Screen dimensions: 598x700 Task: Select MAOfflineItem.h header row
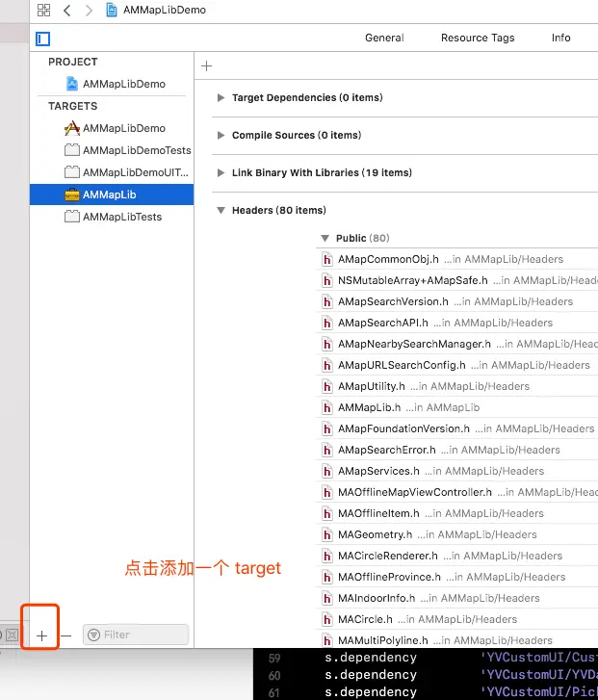[456, 514]
